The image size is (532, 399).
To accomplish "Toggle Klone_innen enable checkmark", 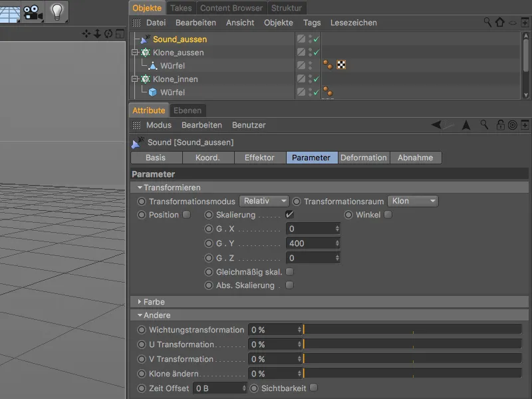I will (317, 78).
